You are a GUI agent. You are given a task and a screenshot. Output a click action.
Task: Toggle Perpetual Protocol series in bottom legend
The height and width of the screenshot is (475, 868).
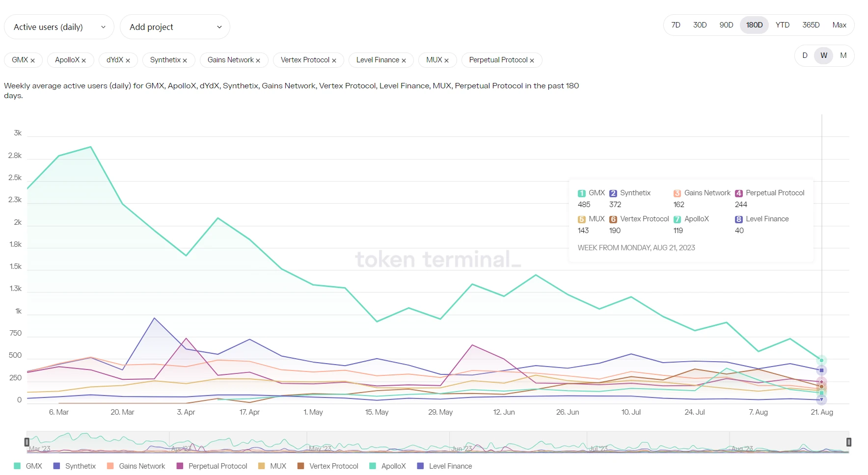(212, 466)
